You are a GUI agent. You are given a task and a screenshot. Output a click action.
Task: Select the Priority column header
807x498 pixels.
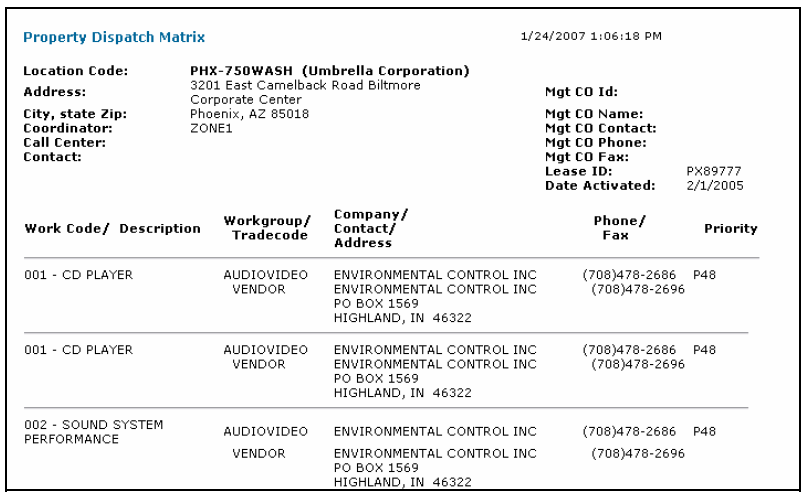tap(730, 228)
